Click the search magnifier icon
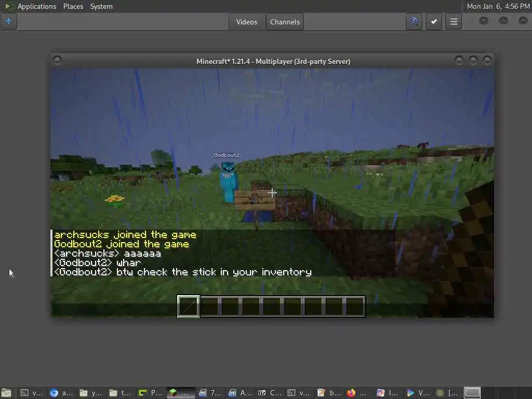This screenshot has width=532, height=399. click(x=414, y=22)
